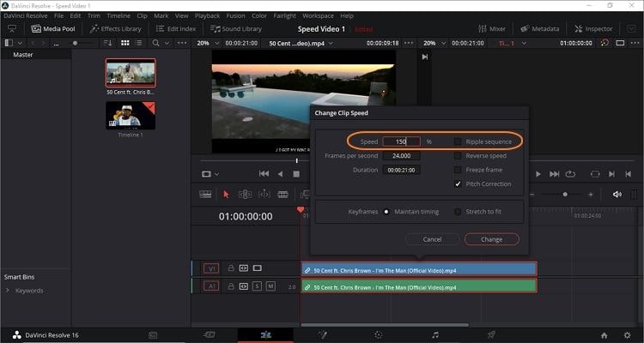Select the Trim Edit Mode tool
Image resolution: width=644 pixels, height=343 pixels.
(x=246, y=195)
